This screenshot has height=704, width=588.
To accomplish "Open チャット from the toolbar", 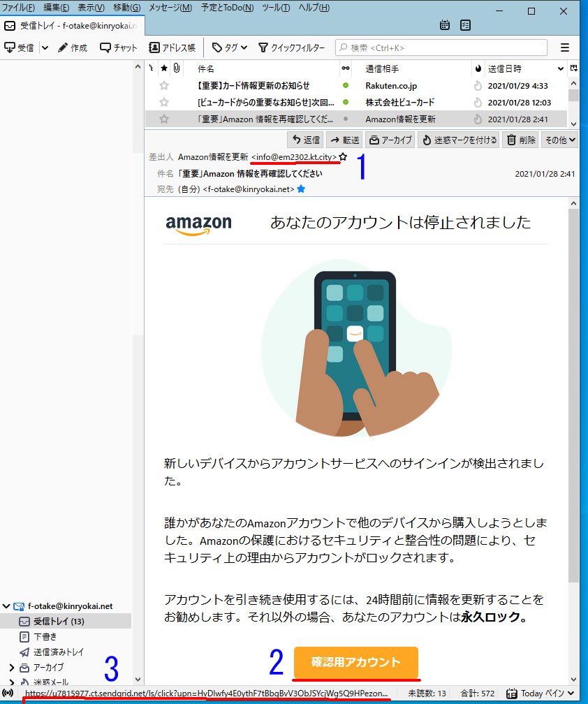I will point(119,47).
